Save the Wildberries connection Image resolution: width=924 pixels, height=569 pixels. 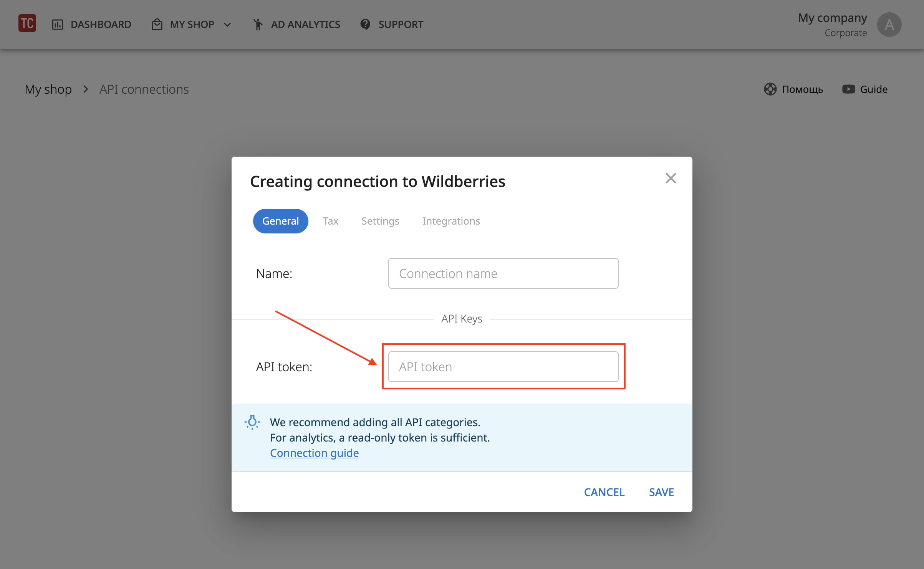click(661, 492)
